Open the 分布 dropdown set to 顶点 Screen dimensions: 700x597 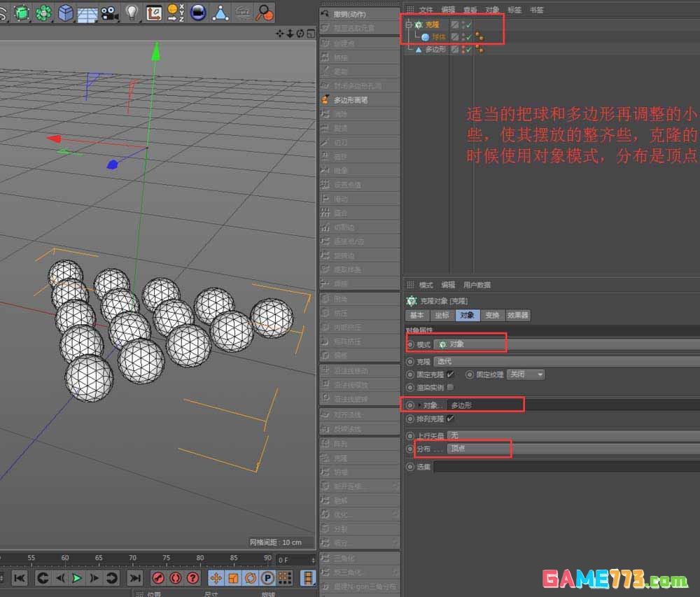coord(479,448)
